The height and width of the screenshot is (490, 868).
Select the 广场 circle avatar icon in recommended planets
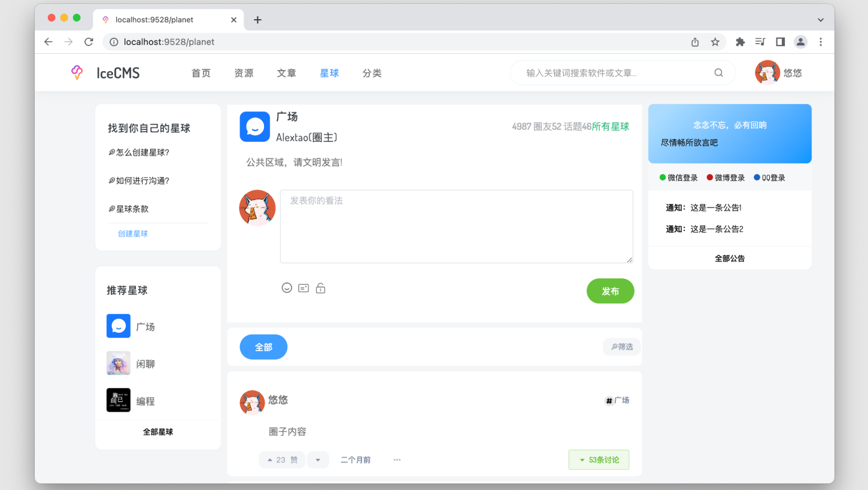coord(118,326)
